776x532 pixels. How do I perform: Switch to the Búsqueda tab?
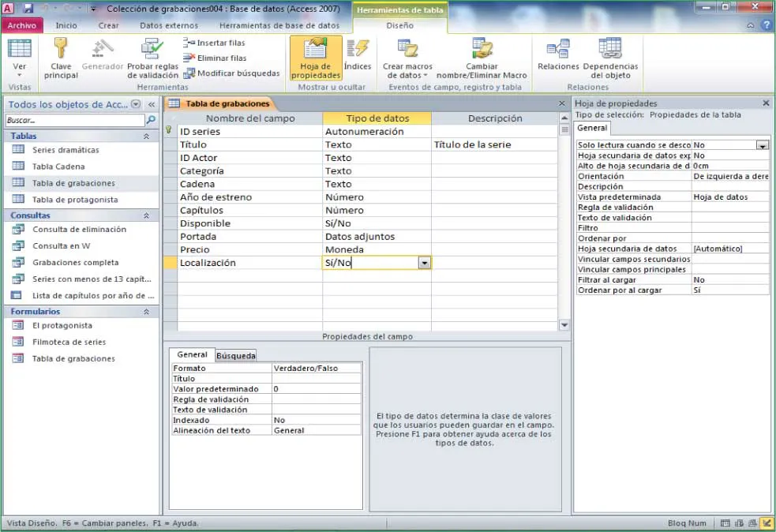(236, 355)
